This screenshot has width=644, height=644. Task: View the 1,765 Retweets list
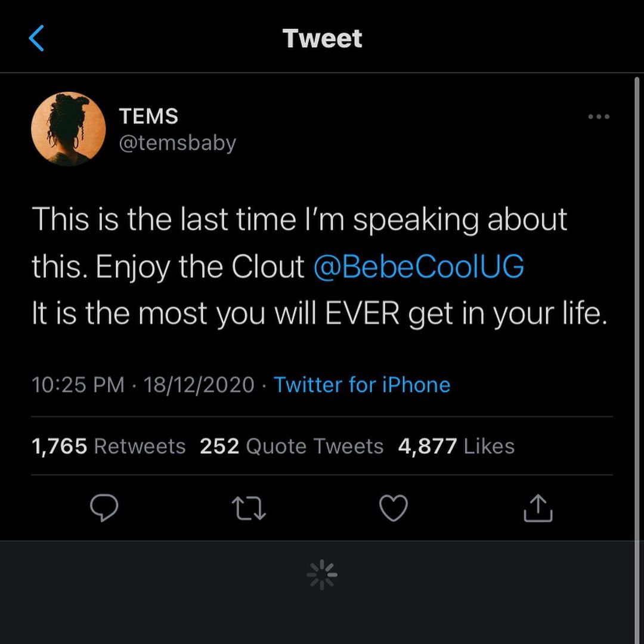(x=109, y=446)
